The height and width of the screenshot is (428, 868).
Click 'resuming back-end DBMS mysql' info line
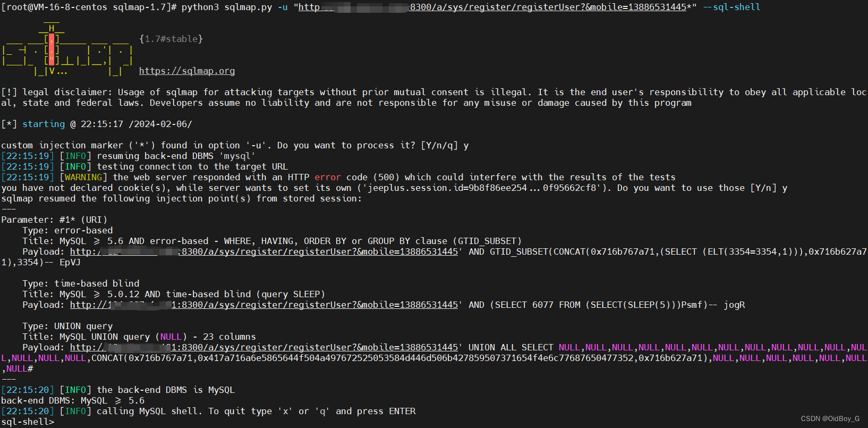click(128, 156)
